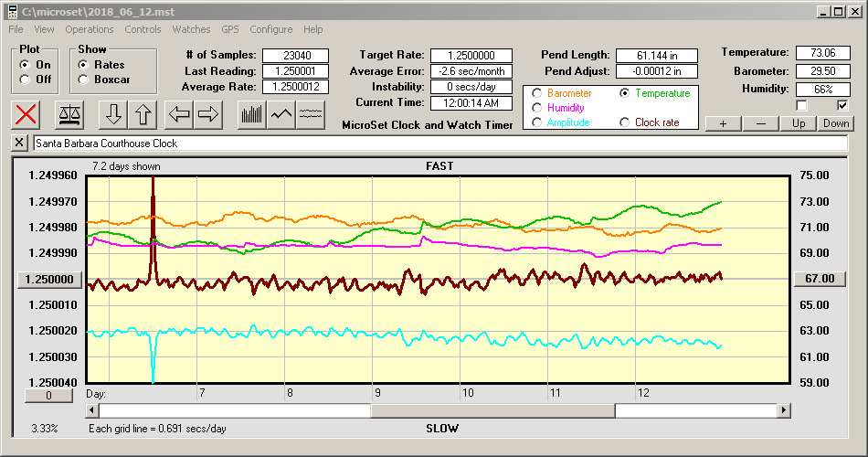Click the right arrow toolbar button
Screen dimensions: 868x457
click(x=208, y=114)
